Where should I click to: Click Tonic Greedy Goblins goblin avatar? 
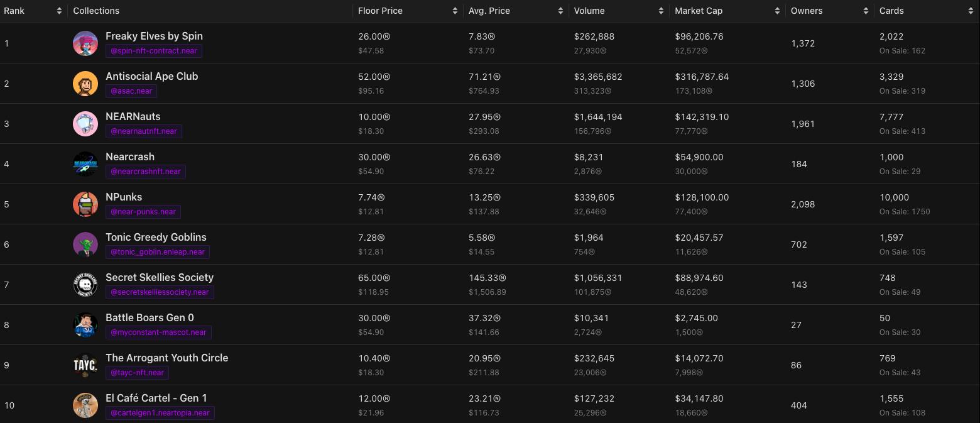[85, 244]
